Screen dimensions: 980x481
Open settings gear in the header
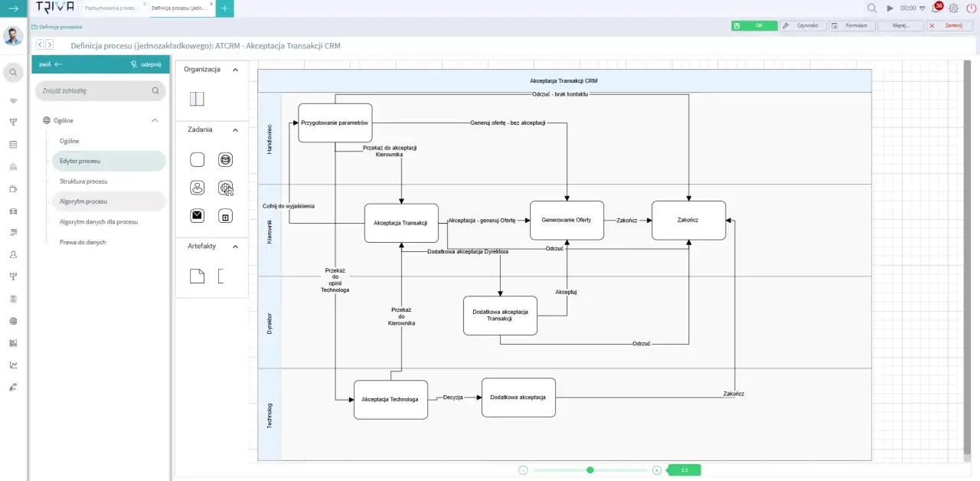point(953,8)
